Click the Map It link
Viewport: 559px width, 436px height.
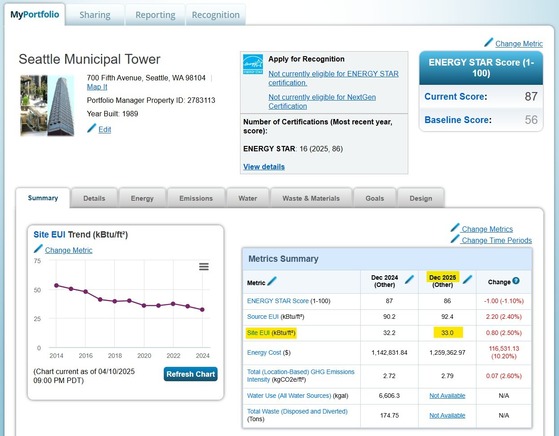[97, 87]
